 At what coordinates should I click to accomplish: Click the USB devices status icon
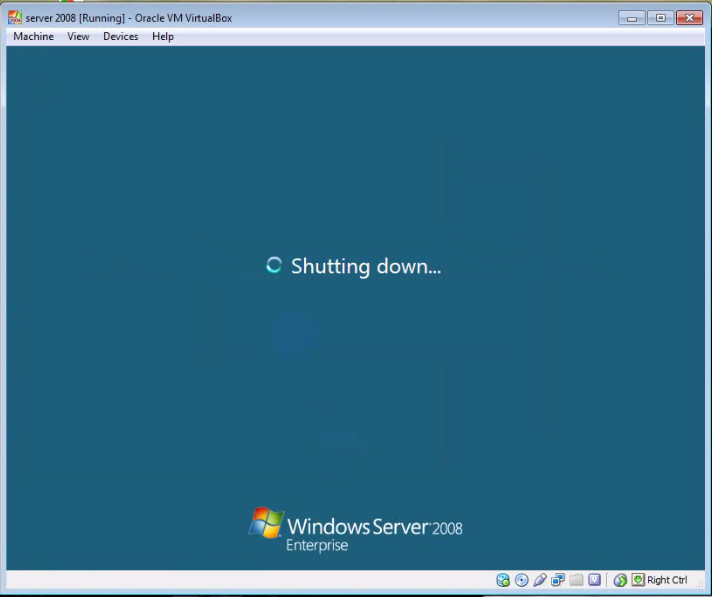click(539, 580)
